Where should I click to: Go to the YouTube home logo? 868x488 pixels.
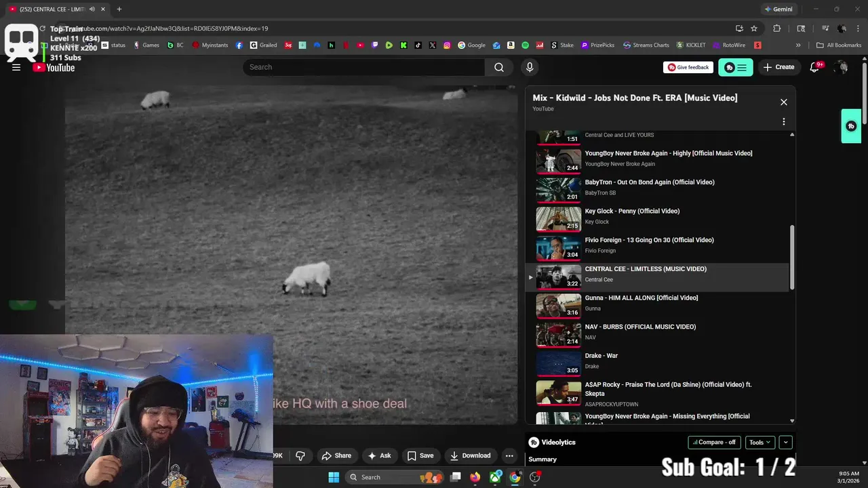pos(54,67)
